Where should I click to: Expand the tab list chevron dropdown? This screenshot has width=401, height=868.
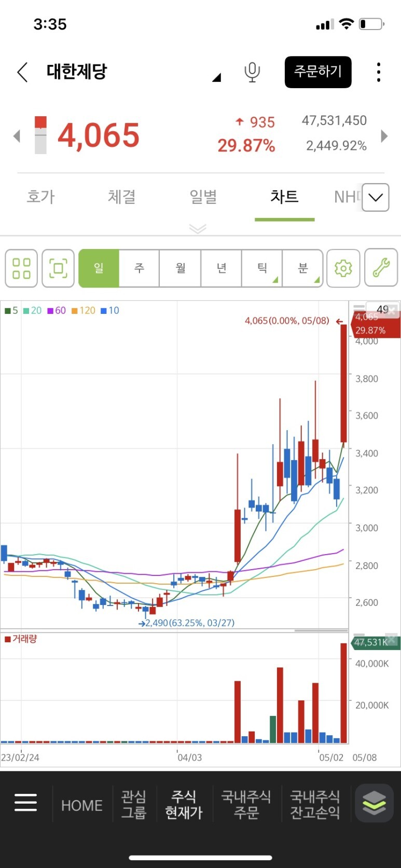(376, 197)
